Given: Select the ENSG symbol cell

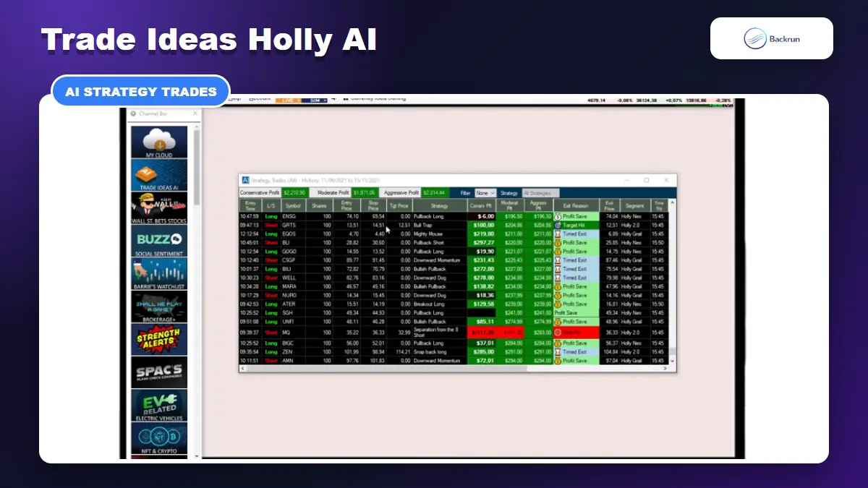Looking at the screenshot, I should [x=292, y=216].
